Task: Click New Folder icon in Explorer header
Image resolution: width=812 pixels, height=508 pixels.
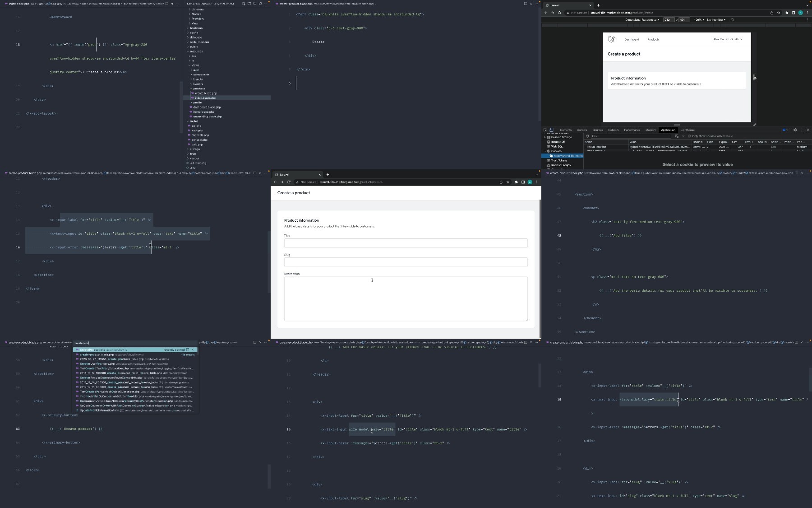Action: click(x=249, y=4)
